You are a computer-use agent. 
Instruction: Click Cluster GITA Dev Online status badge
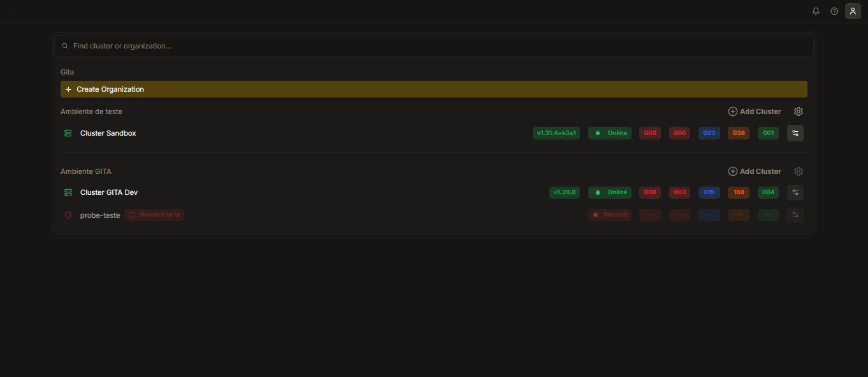[610, 192]
